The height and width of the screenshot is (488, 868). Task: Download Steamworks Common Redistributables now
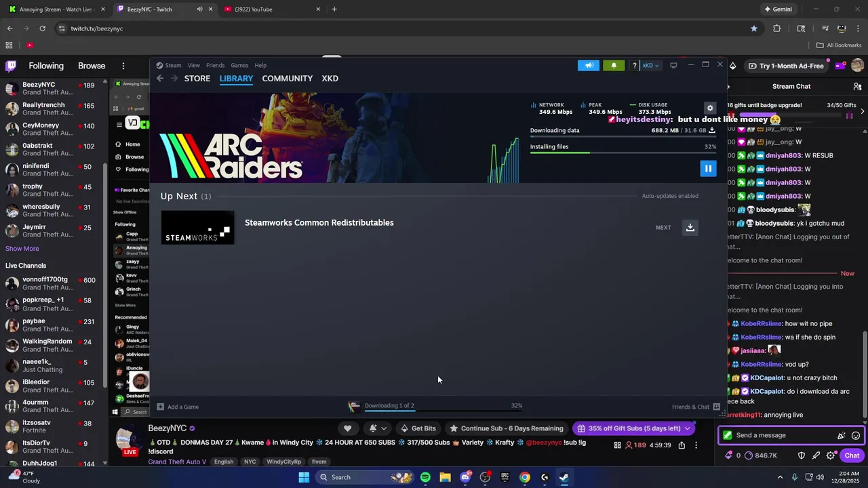pos(690,227)
